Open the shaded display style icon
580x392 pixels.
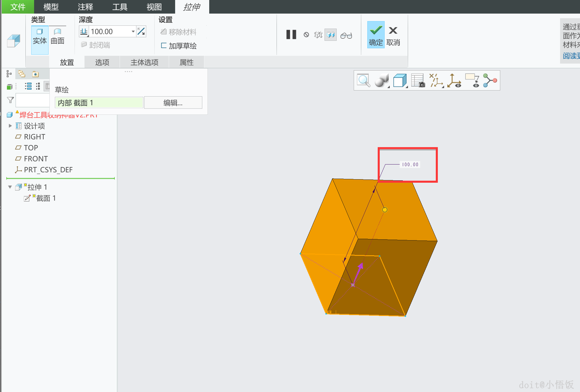click(381, 80)
